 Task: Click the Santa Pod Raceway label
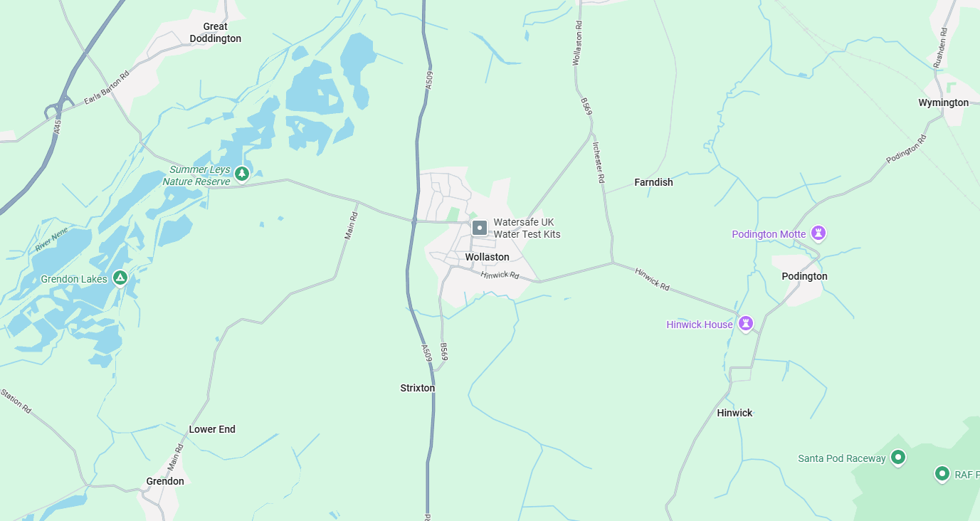[842, 458]
